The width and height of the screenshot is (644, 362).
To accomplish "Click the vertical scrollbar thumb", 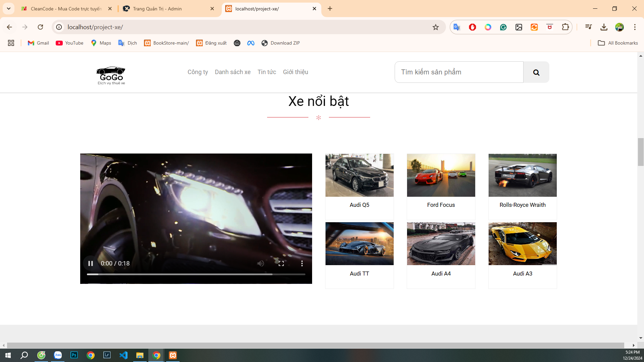I will 641,152.
